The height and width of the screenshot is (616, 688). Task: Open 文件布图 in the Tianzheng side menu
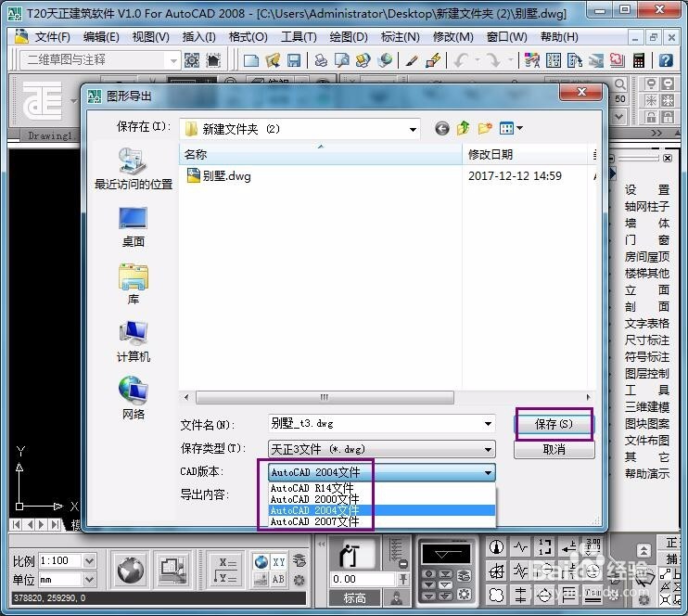pos(647,441)
